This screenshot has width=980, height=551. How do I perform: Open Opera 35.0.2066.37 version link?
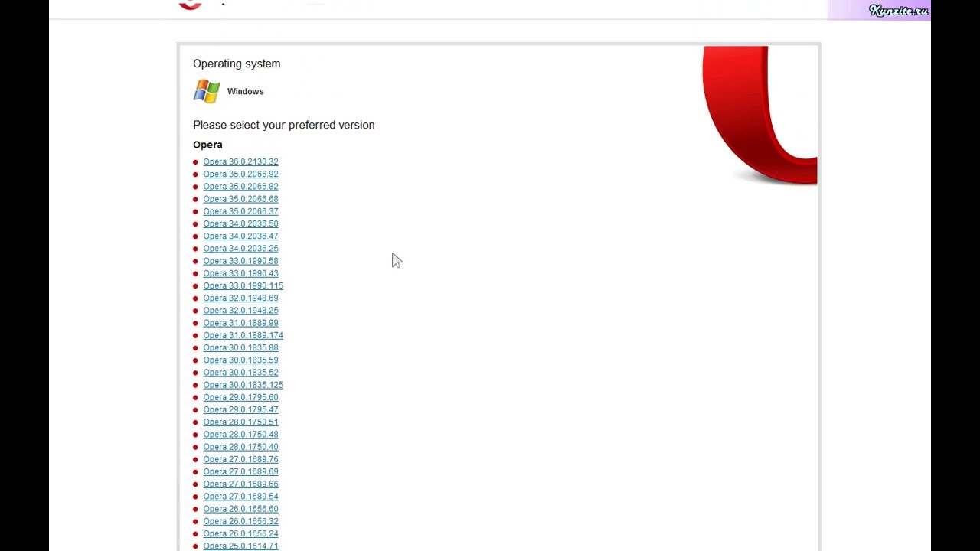[x=240, y=211]
